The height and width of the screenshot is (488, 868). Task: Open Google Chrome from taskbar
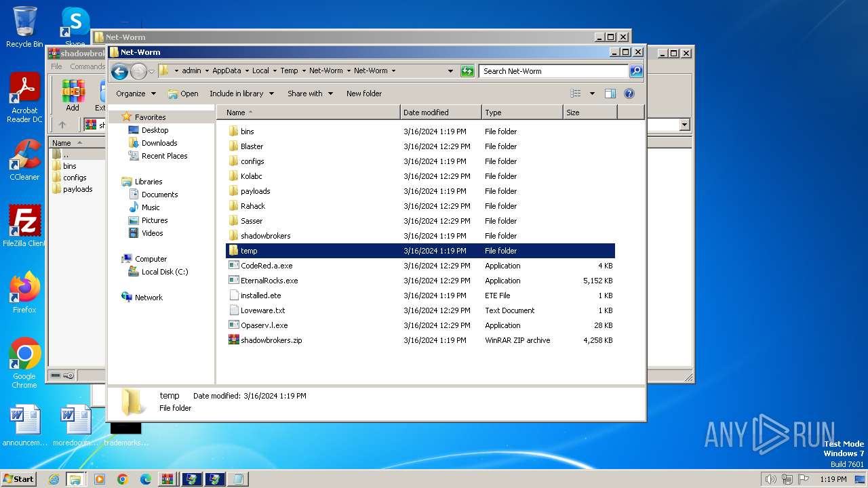click(x=123, y=479)
